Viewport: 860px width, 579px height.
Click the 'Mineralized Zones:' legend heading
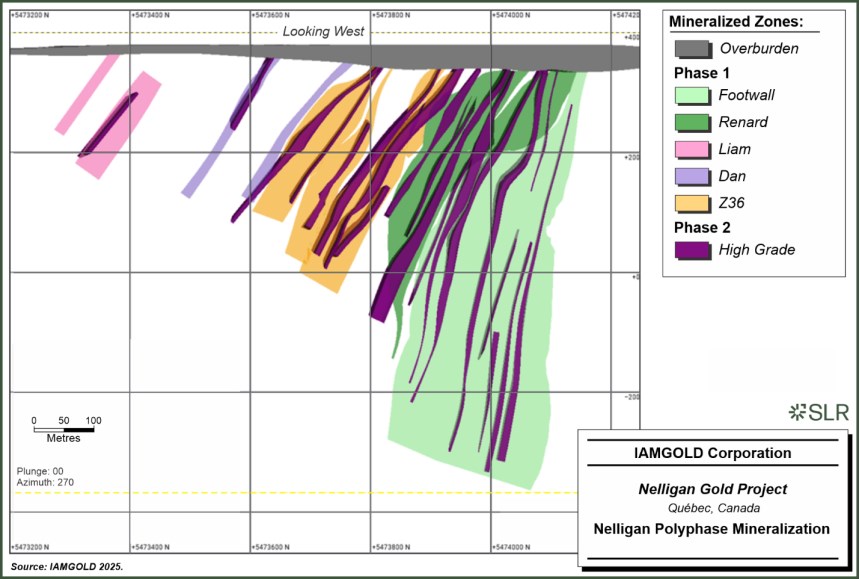736,22
